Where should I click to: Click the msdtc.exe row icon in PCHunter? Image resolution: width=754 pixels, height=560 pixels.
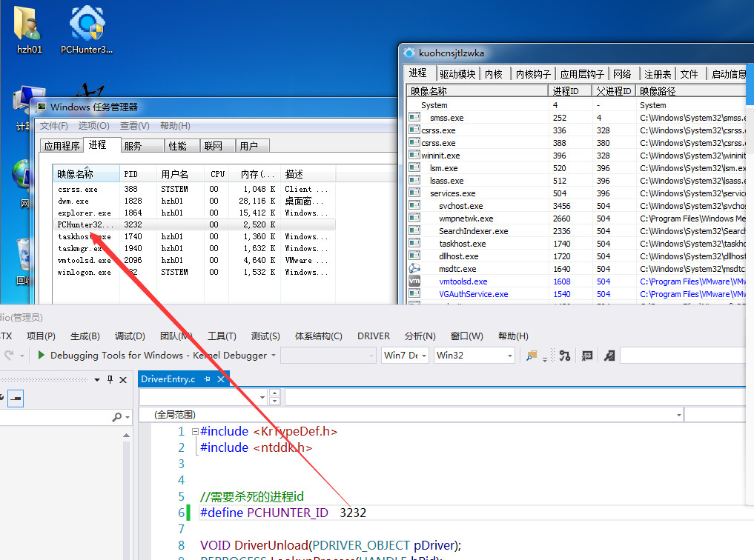pos(414,268)
